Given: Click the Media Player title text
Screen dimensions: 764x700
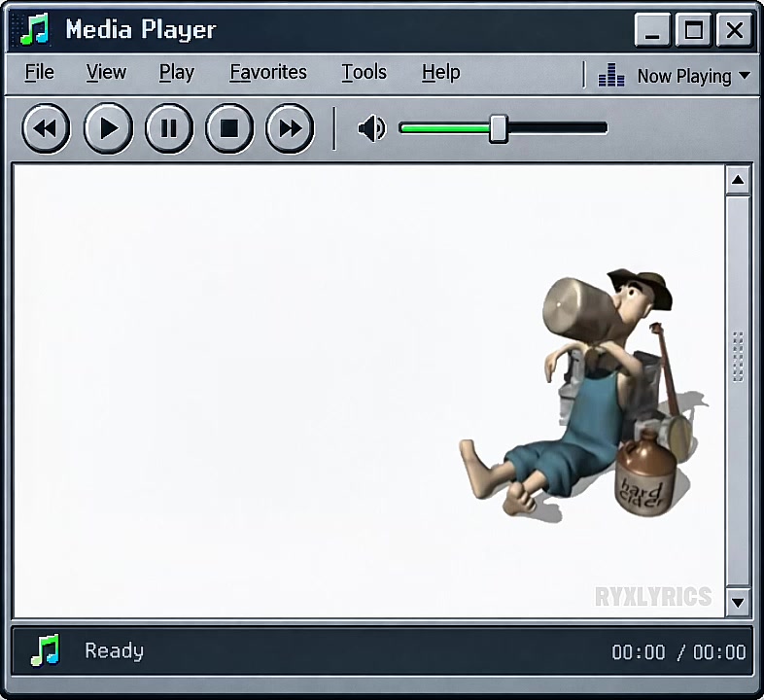Looking at the screenshot, I should click(x=140, y=30).
